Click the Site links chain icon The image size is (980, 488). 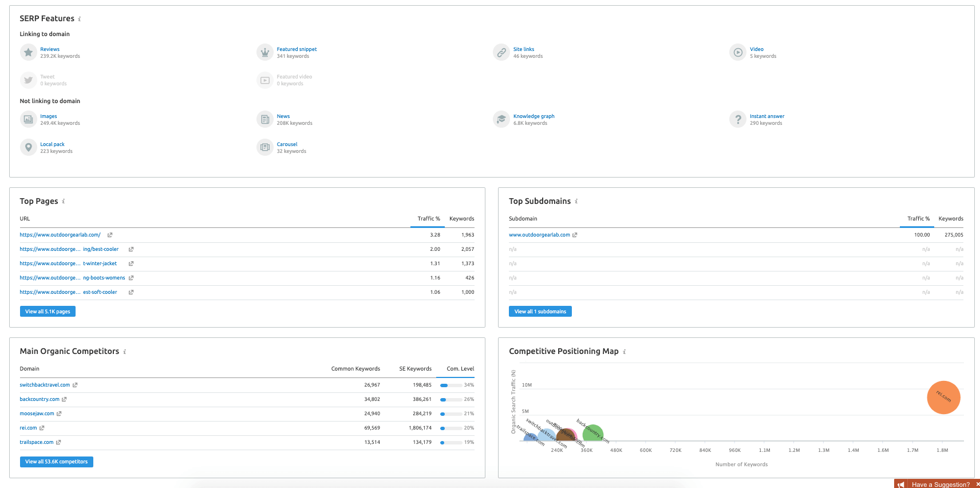point(501,52)
